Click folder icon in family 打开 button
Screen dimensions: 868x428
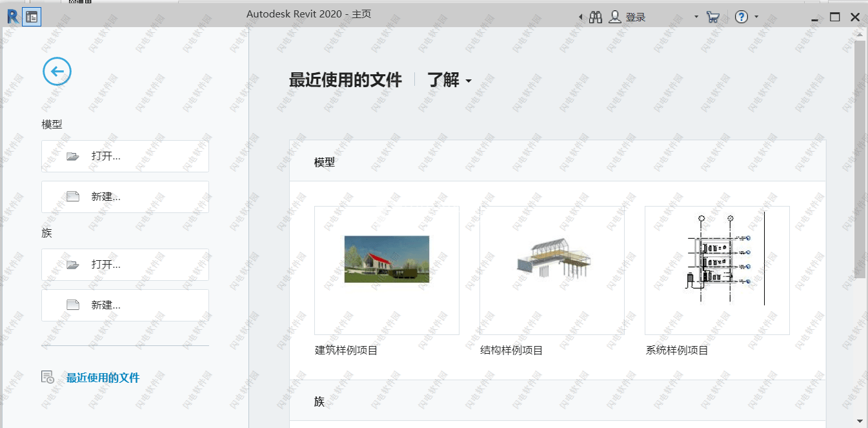tap(72, 265)
